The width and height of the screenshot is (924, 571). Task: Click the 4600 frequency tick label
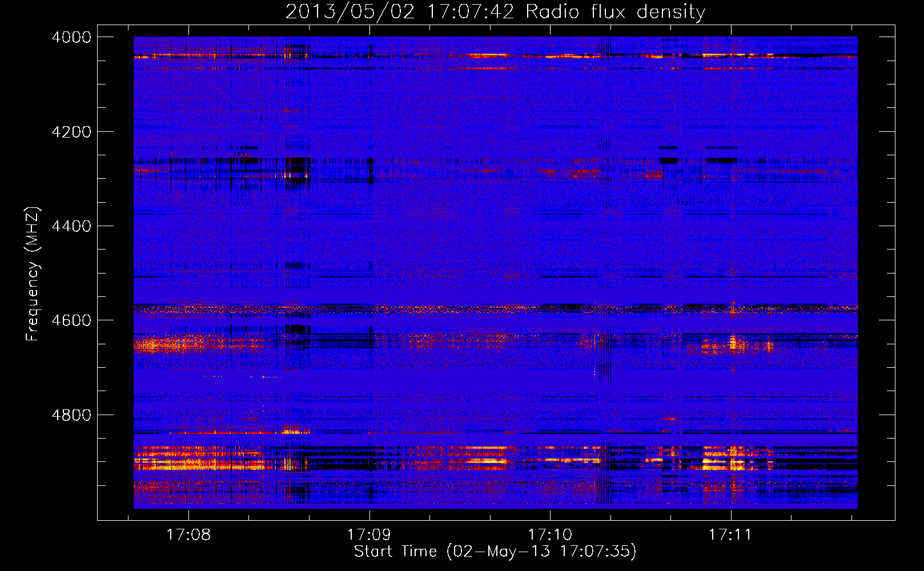click(71, 320)
